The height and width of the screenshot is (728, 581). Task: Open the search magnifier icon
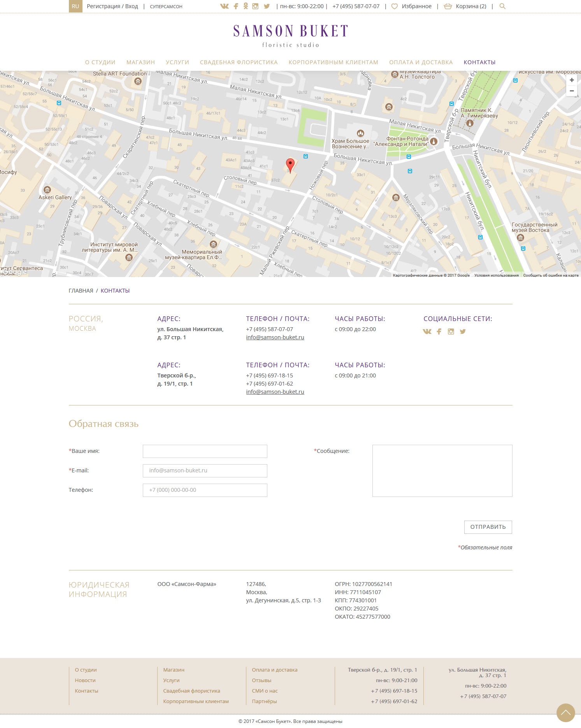502,6
